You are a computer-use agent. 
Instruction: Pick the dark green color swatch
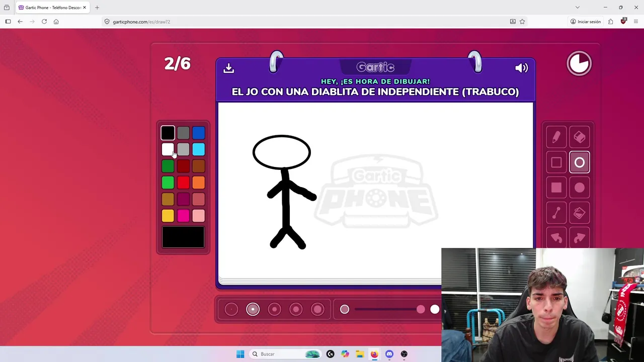pyautogui.click(x=168, y=166)
